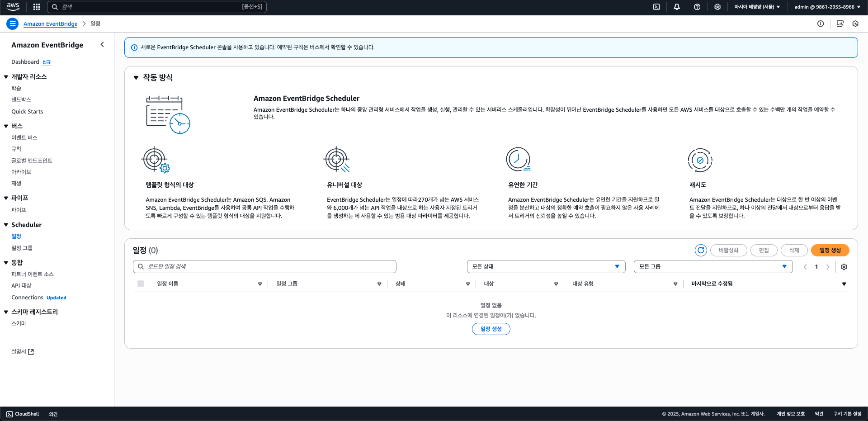Screen dimensions: 868x421
Task: Open Quick Starts in the side nav
Action: pyautogui.click(x=27, y=112)
